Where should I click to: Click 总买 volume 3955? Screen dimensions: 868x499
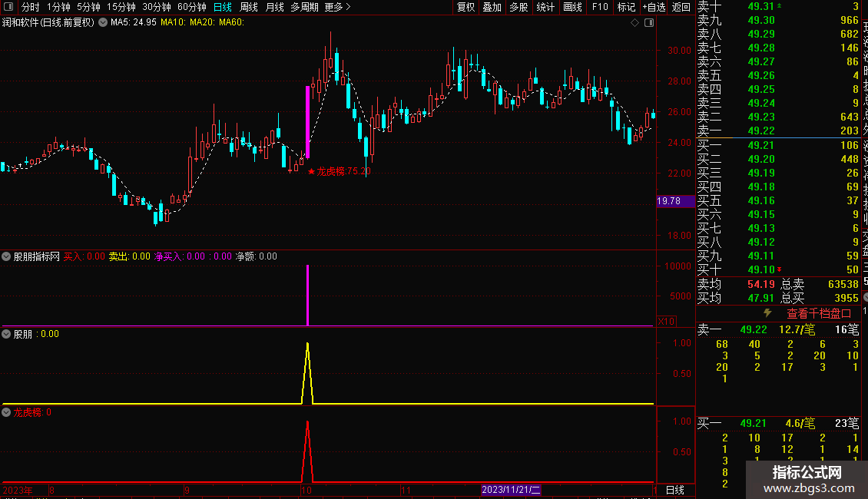click(x=846, y=298)
